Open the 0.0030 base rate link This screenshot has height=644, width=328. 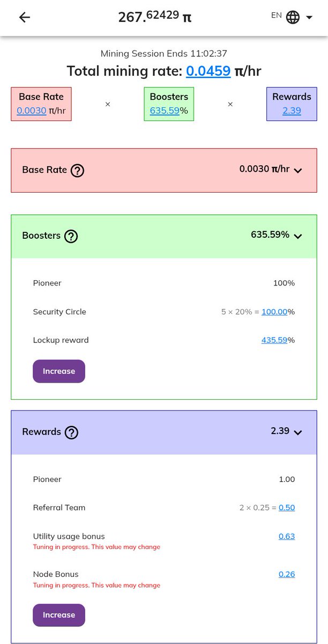(x=32, y=111)
